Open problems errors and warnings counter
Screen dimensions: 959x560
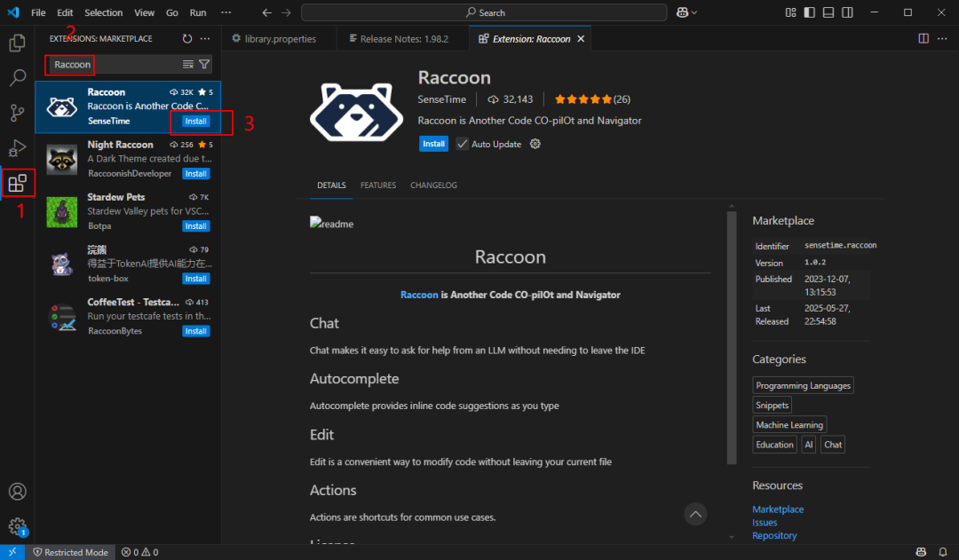click(x=139, y=552)
